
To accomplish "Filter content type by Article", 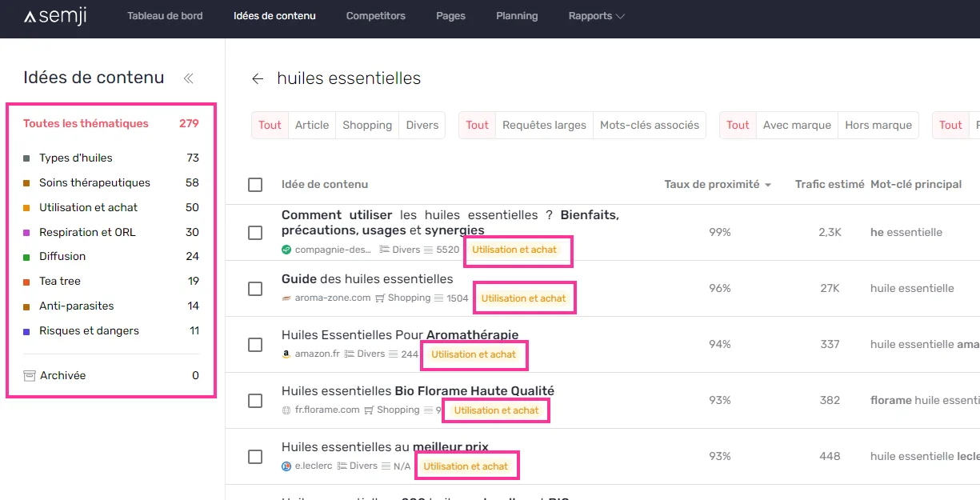I will (x=312, y=125).
